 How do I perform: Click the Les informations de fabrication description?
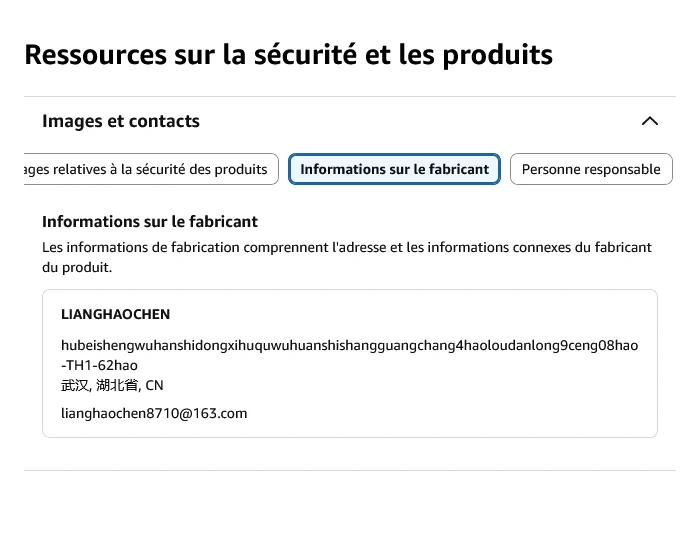(x=347, y=257)
